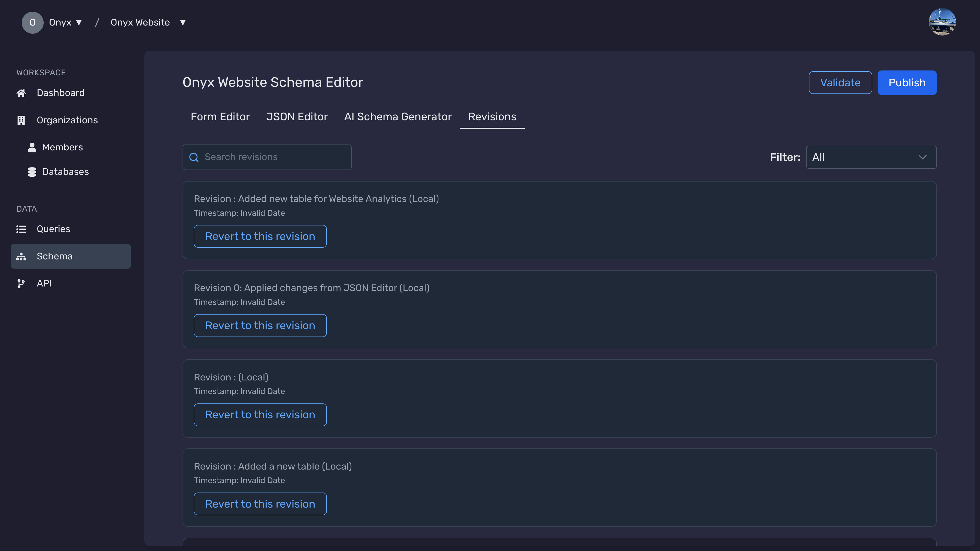The height and width of the screenshot is (551, 980).
Task: Click the Schema sitemap icon
Action: 21,256
